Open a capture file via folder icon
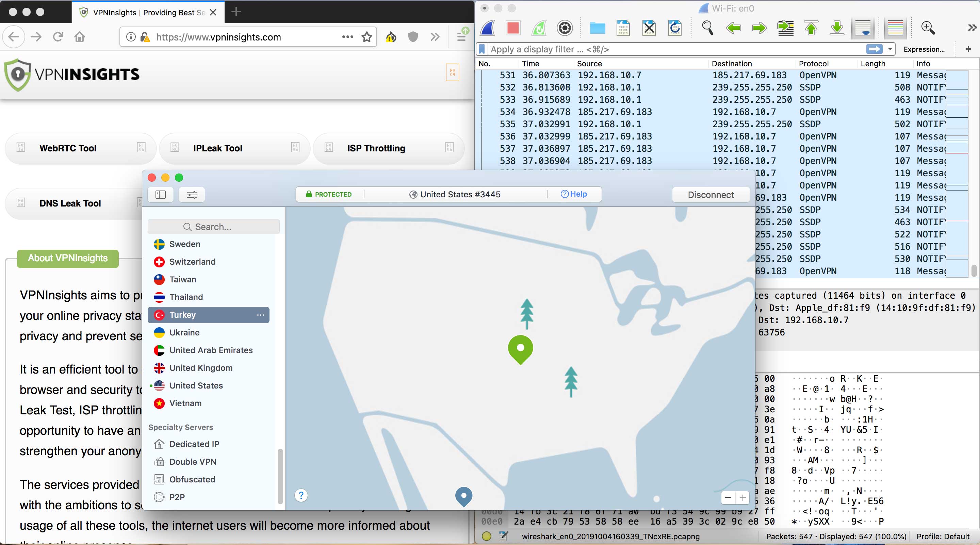Image resolution: width=980 pixels, height=545 pixels. [x=597, y=28]
